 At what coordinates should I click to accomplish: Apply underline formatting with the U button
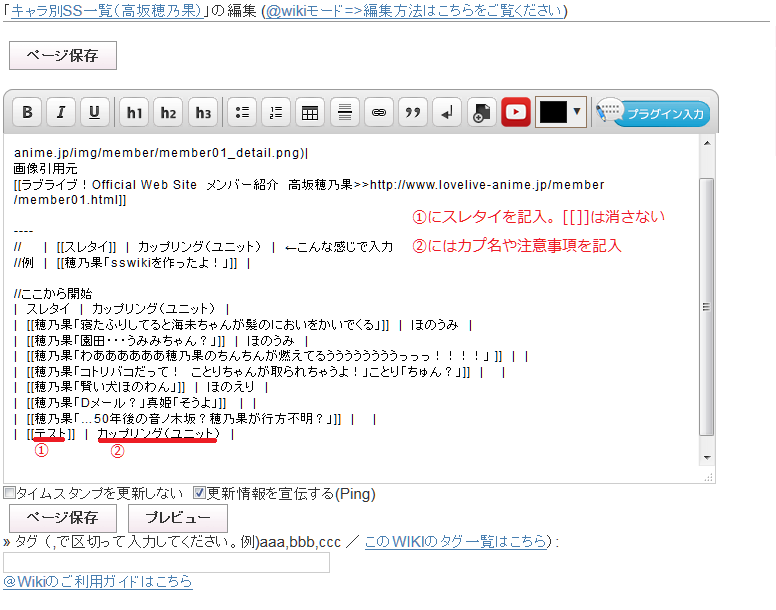(x=95, y=113)
